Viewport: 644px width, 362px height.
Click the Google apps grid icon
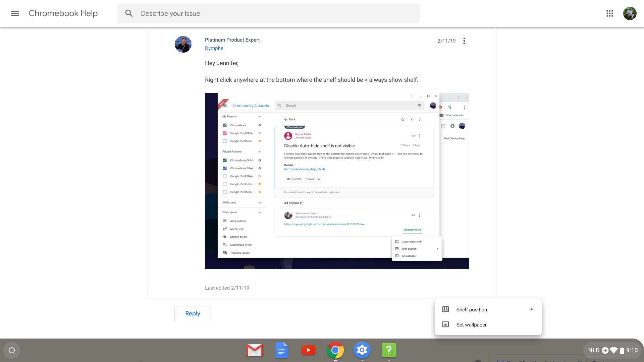point(609,13)
